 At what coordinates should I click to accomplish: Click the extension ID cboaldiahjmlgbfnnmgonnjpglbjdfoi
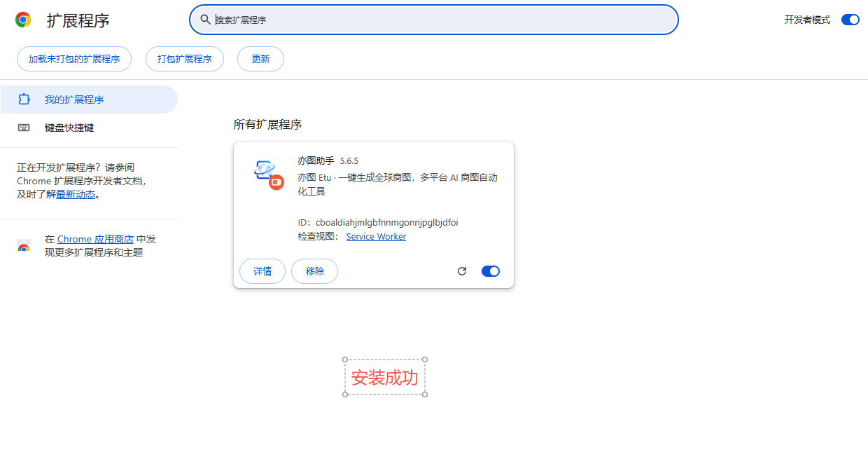[387, 223]
